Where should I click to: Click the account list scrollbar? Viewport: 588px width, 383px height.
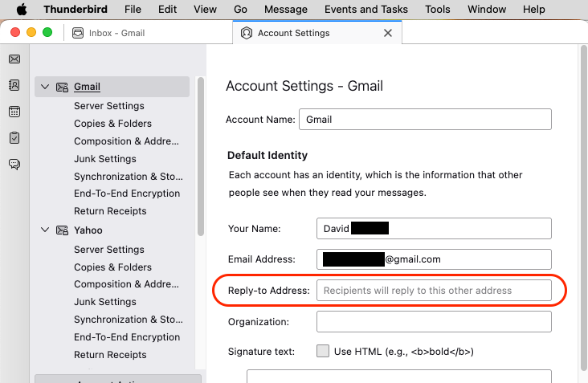click(x=201, y=157)
